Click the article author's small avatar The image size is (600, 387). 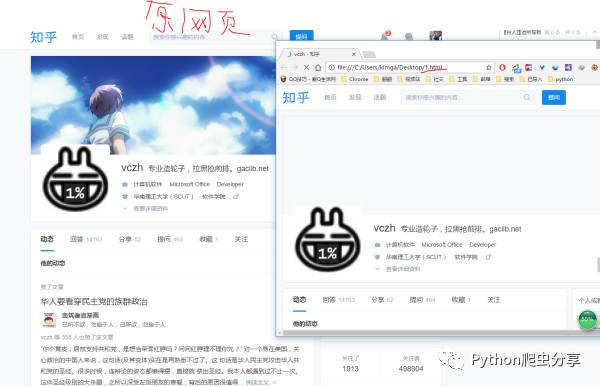pos(49,320)
